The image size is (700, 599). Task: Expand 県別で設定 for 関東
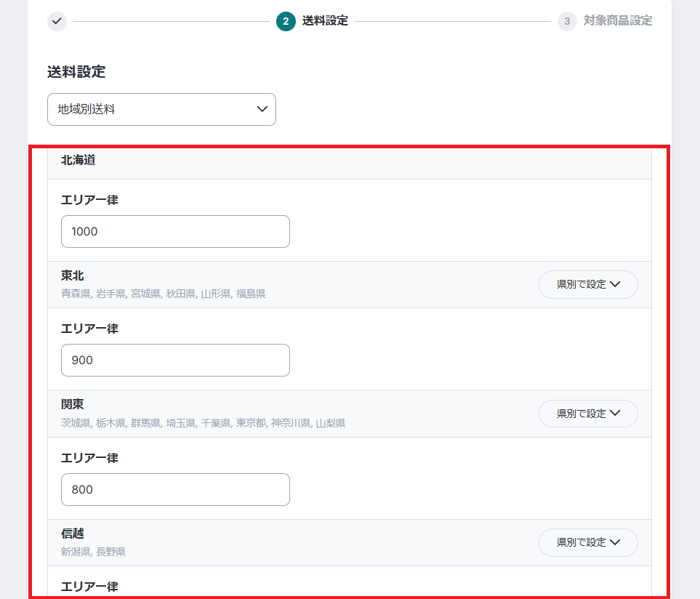click(x=587, y=414)
